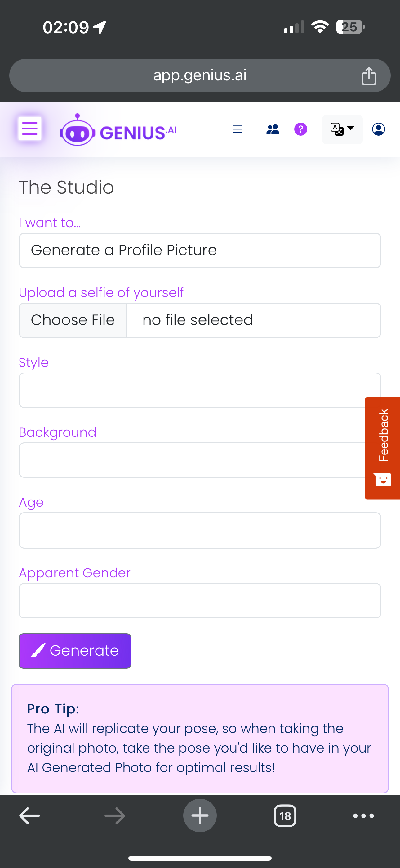Image resolution: width=400 pixels, height=868 pixels.
Task: Open the Background selection dropdown
Action: 192,460
